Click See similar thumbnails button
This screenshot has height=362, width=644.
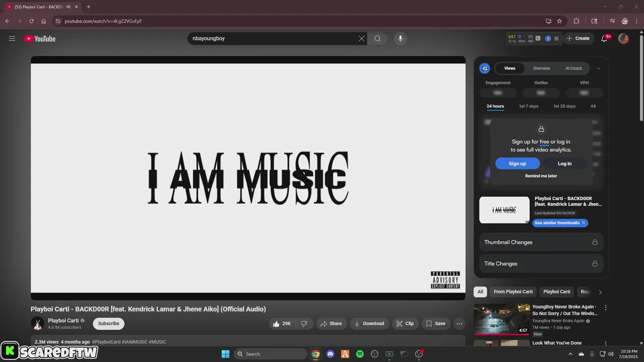(560, 223)
